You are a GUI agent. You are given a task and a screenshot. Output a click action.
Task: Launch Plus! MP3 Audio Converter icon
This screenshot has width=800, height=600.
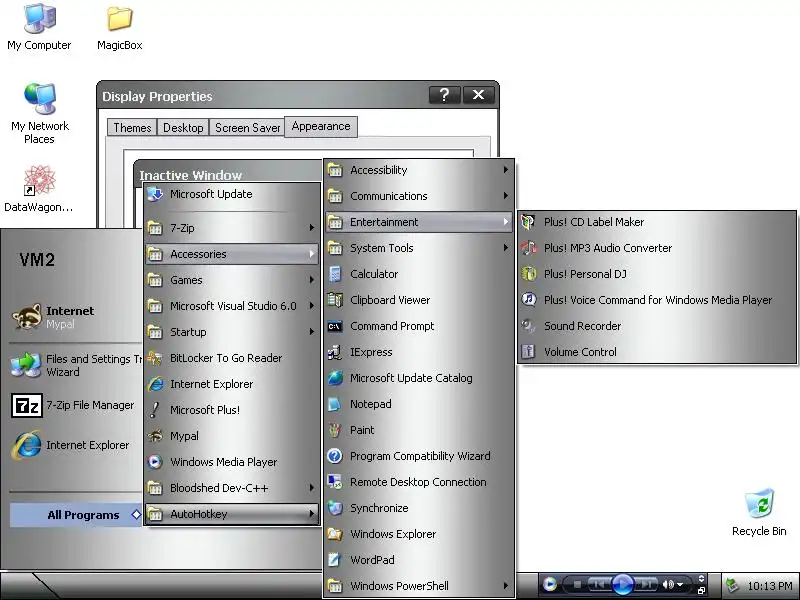click(x=528, y=248)
